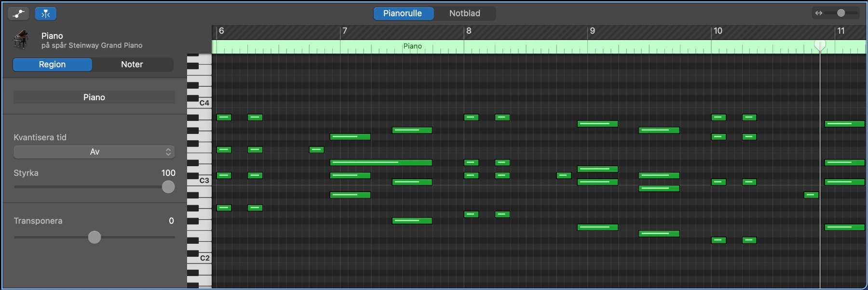
Task: Select the Region inspector tab
Action: [x=52, y=65]
